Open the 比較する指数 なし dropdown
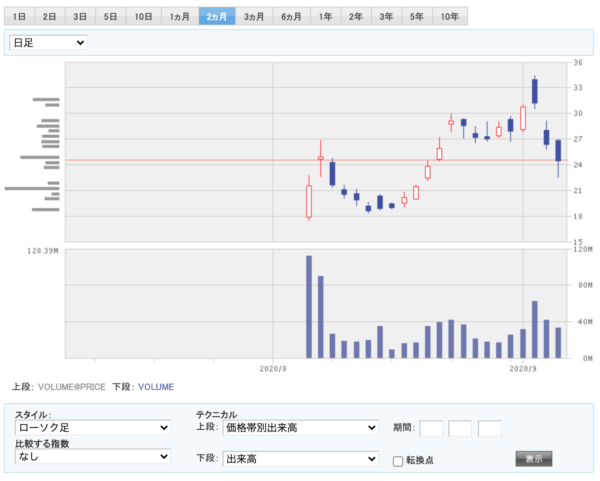The width and height of the screenshot is (600, 481). coord(93,456)
